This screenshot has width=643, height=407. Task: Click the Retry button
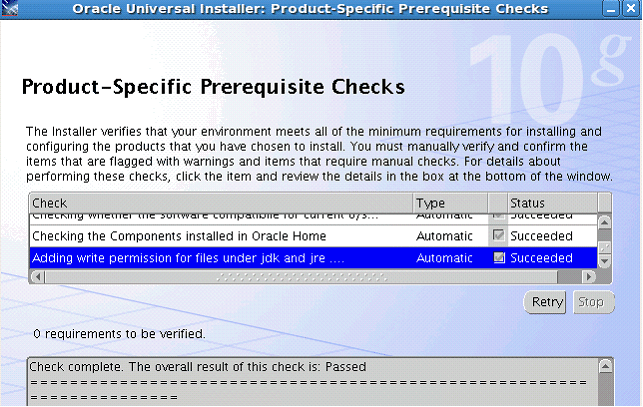(545, 302)
